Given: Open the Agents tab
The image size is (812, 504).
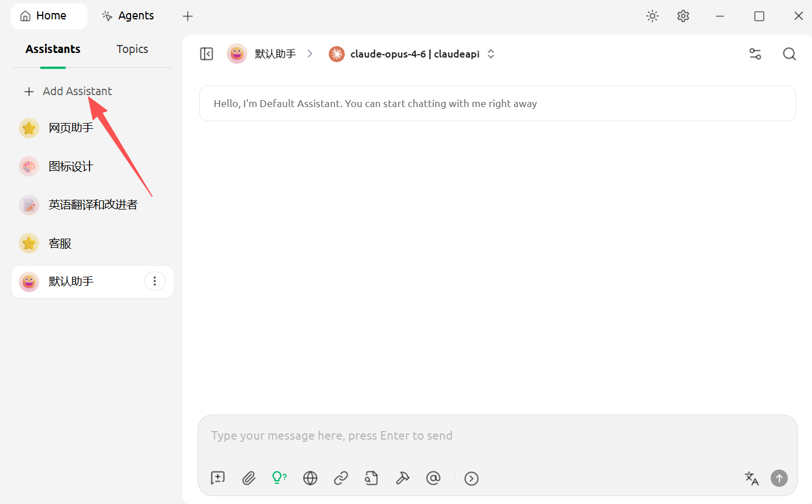Looking at the screenshot, I should coord(128,16).
